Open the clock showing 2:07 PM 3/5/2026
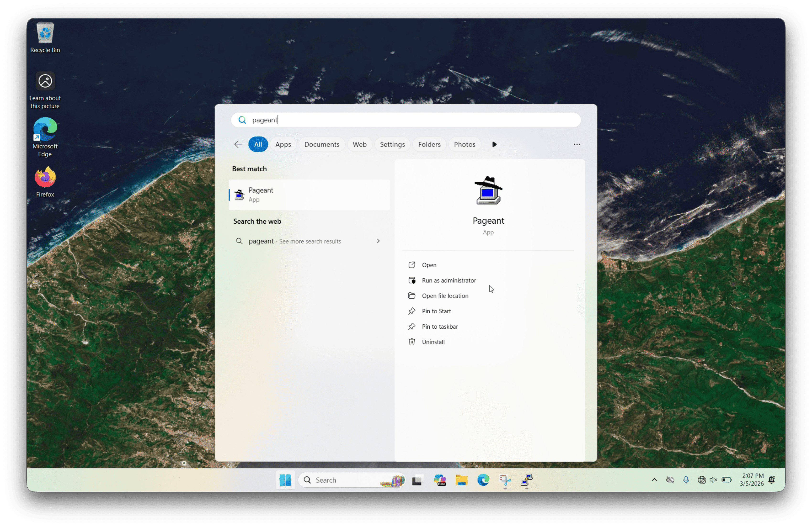Image resolution: width=812 pixels, height=527 pixels. tap(752, 480)
